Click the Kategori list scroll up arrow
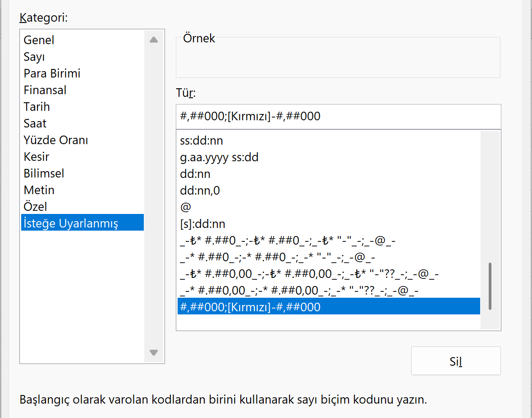532x418 pixels. (x=154, y=40)
